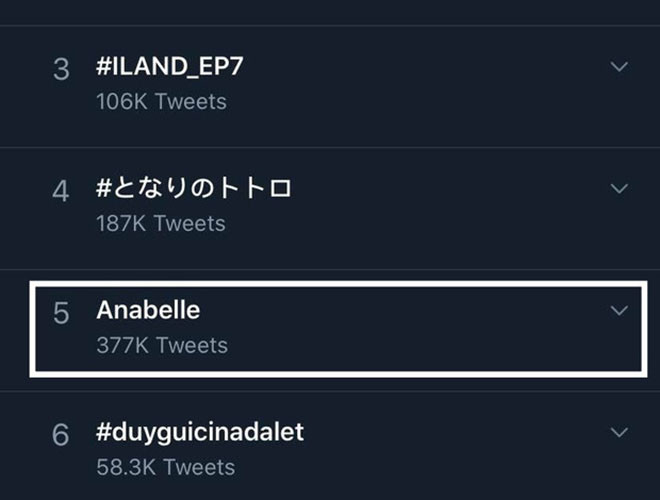Click the 58.3K Tweets count label
The height and width of the screenshot is (500, 660).
click(166, 467)
